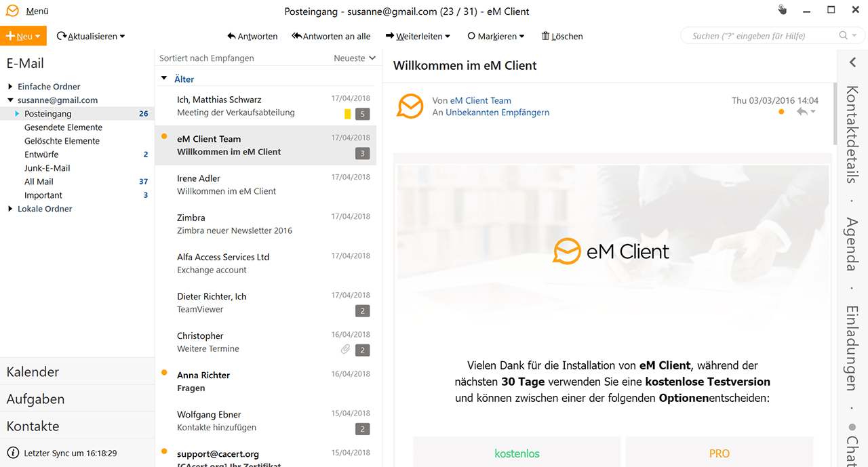
Task: Expand conversation count 2 on Kontakte hinzufügen
Action: (363, 428)
